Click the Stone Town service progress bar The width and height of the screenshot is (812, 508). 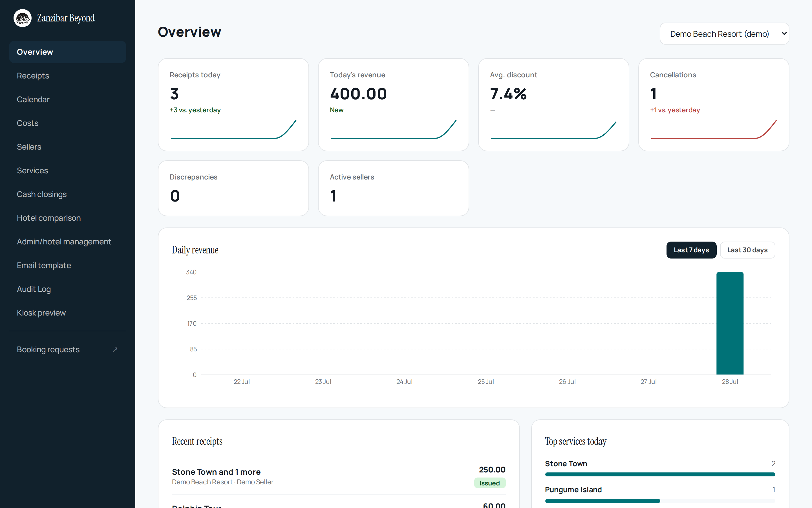pos(660,474)
